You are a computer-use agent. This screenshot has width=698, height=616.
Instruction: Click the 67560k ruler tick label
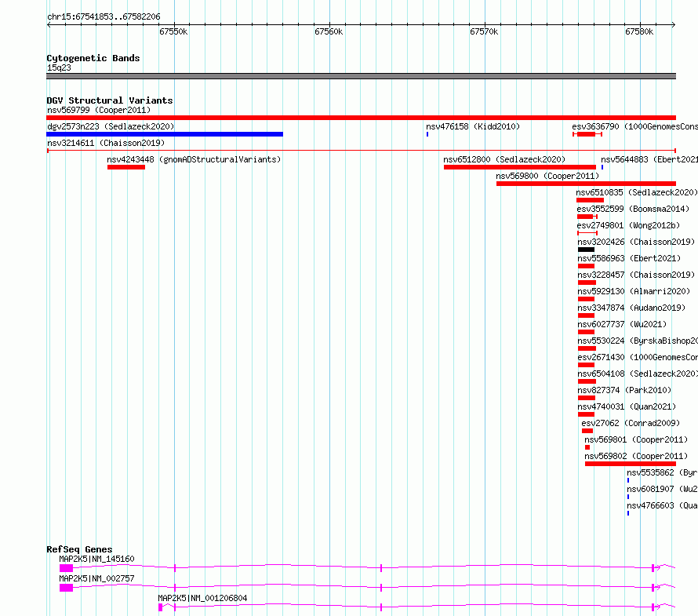coord(329,31)
